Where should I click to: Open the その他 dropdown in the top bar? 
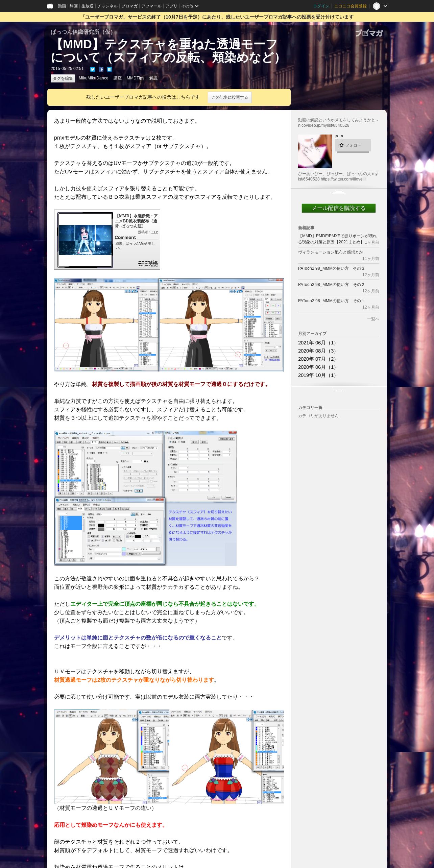pyautogui.click(x=190, y=6)
